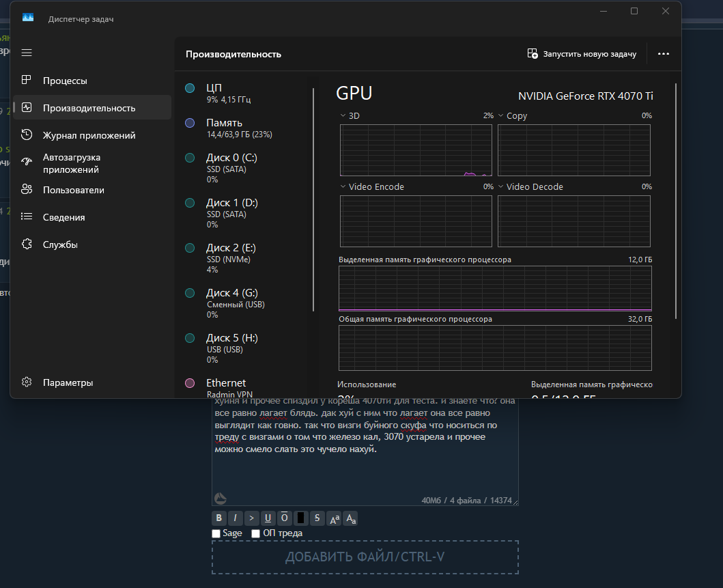
Task: Click the Параметры gear icon
Action: tap(27, 382)
